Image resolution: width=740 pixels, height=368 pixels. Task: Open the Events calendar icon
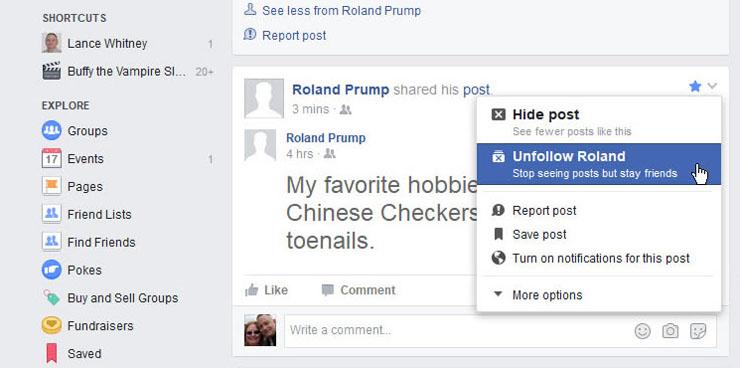(51, 159)
